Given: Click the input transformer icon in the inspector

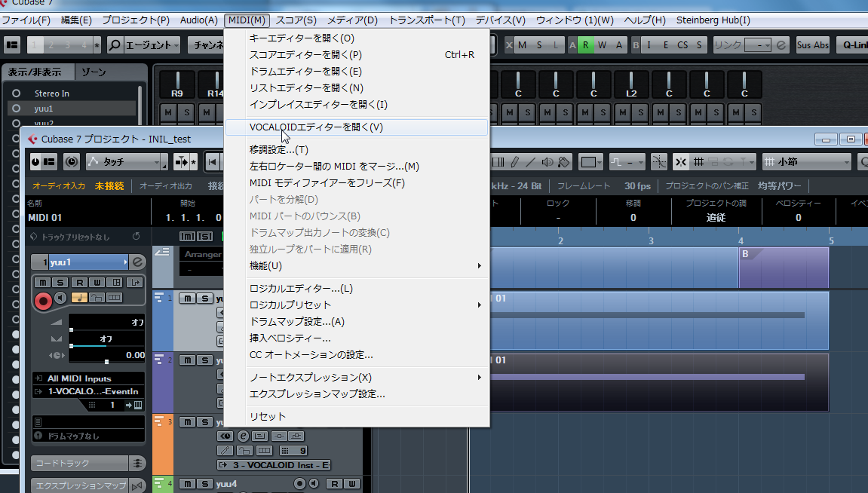Looking at the screenshot, I should click(134, 282).
